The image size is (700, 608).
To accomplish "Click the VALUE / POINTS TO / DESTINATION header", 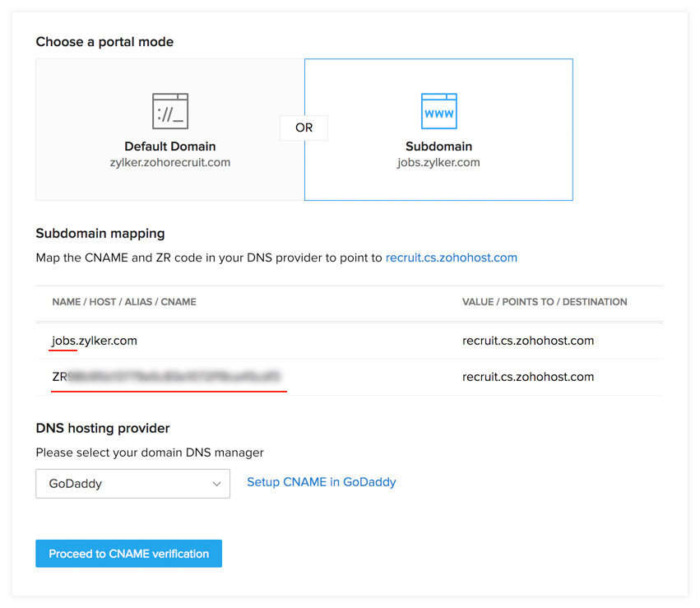I will coord(545,302).
